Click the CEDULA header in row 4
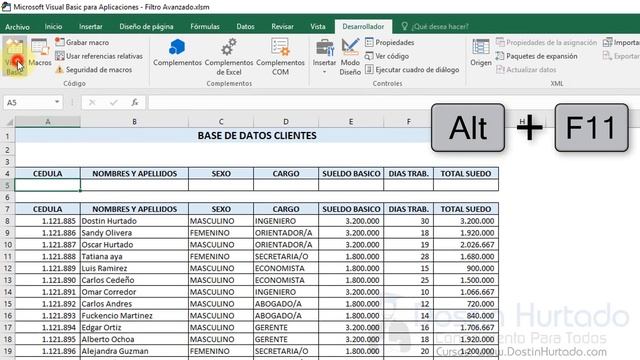 [48, 173]
